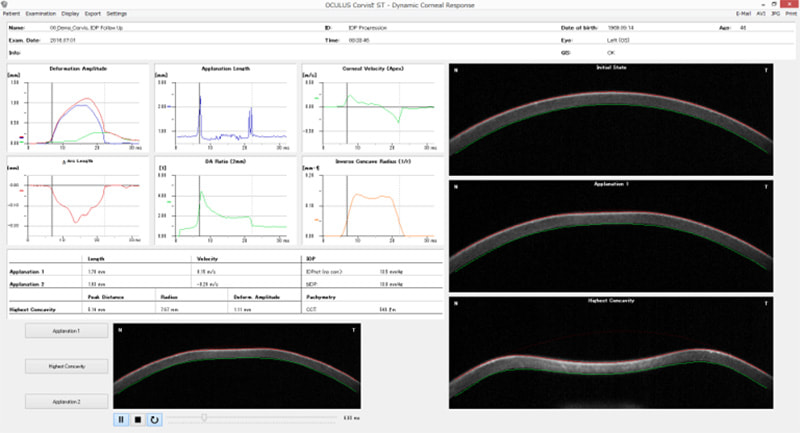Select the Initial State cornea image
The image size is (800, 433).
pyautogui.click(x=611, y=119)
